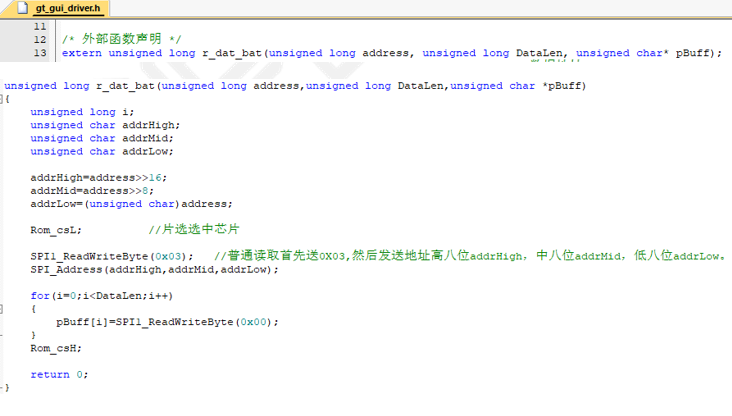Image resolution: width=732 pixels, height=416 pixels.
Task: Click the '/* 外部函数声明 */' comment
Action: (121, 39)
